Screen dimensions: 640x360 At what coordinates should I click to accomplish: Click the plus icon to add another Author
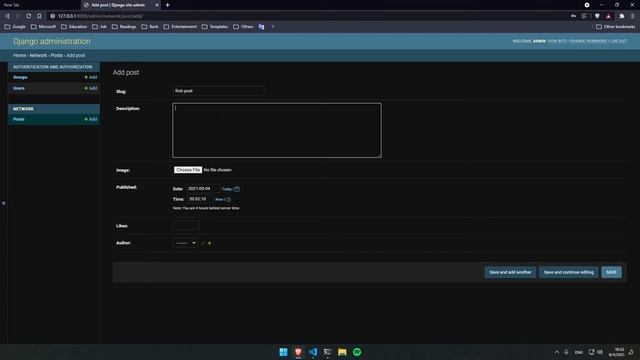209,243
